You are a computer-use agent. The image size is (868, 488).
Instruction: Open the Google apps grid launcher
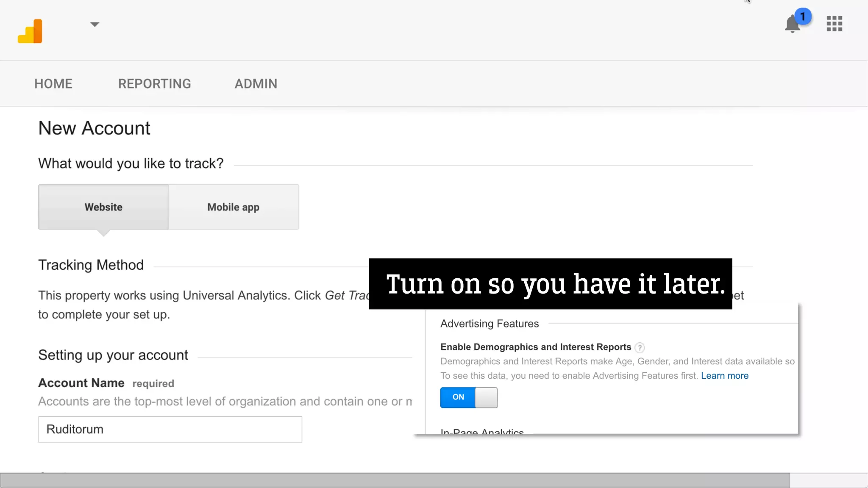point(834,24)
